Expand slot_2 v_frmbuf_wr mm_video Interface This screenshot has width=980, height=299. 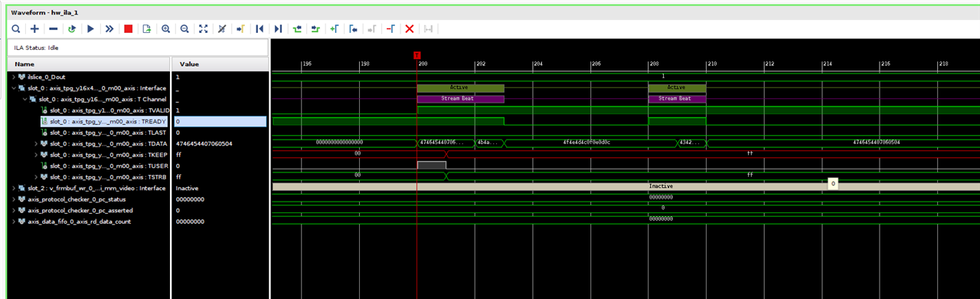(13, 188)
